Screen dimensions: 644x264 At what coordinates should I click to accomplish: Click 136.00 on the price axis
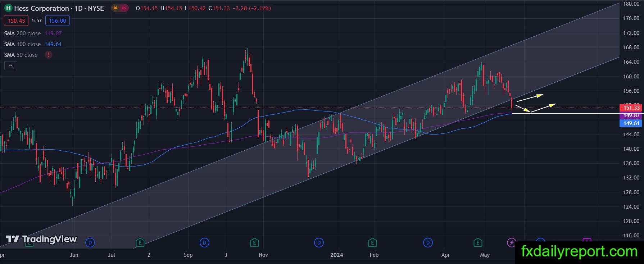coord(631,163)
